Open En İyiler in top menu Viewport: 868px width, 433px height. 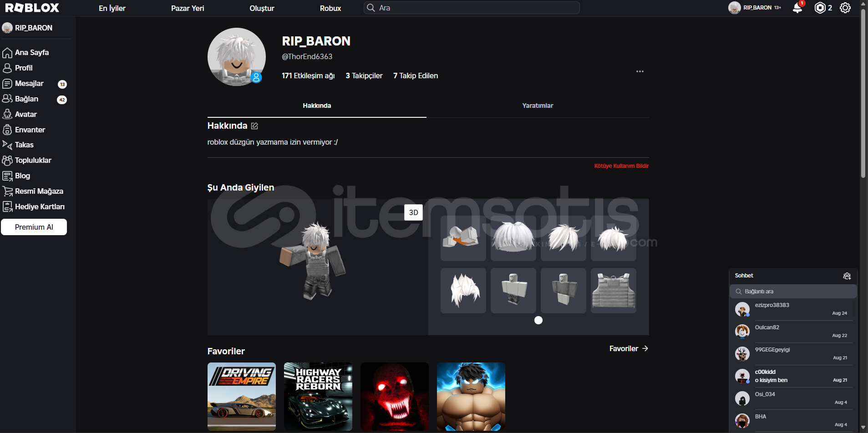tap(112, 8)
